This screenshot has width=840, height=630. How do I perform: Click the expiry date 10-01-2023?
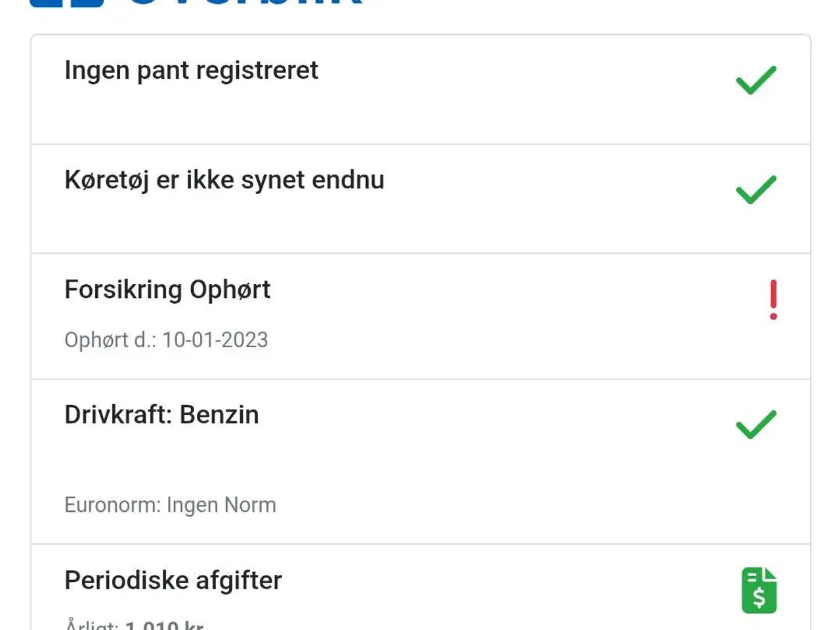pyautogui.click(x=215, y=340)
